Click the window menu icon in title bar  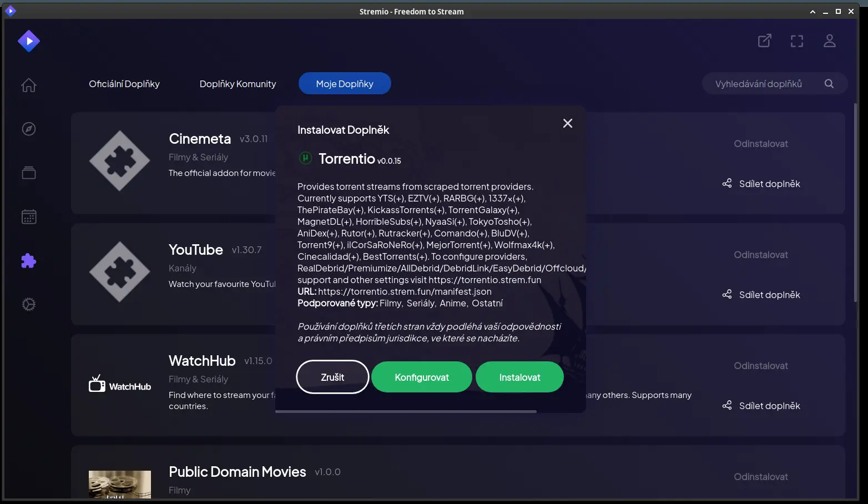coord(11,11)
